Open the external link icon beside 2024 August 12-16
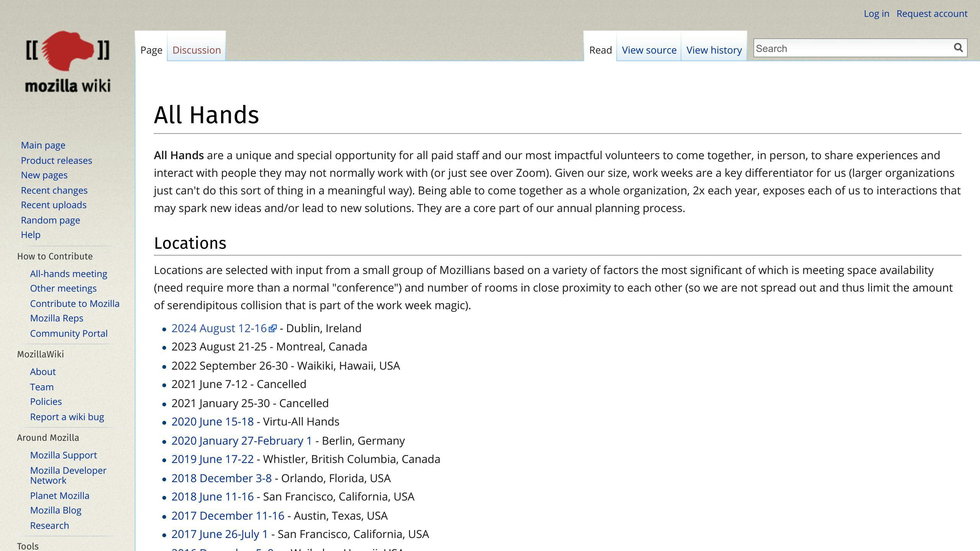 click(x=273, y=327)
